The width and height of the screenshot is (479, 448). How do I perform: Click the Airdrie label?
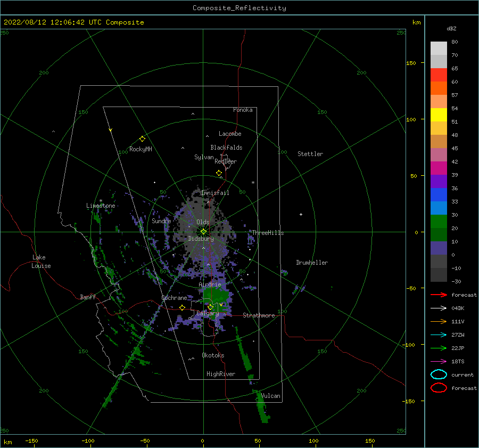click(210, 284)
